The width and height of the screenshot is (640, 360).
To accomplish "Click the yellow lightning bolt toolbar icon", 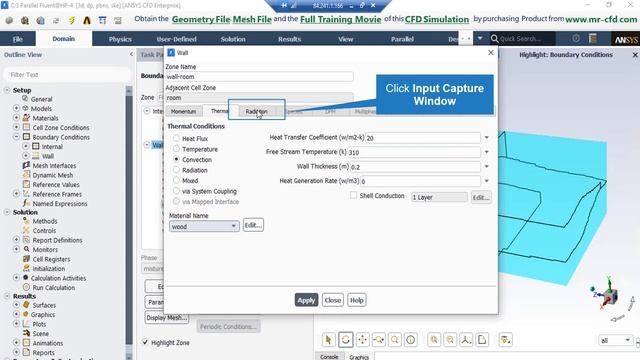I will coord(72,20).
